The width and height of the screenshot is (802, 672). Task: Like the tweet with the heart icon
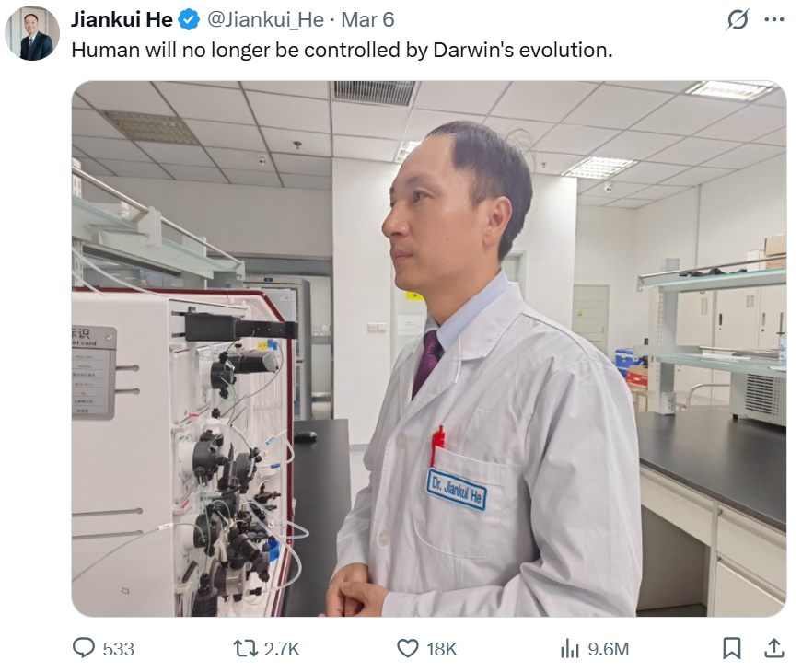click(408, 648)
